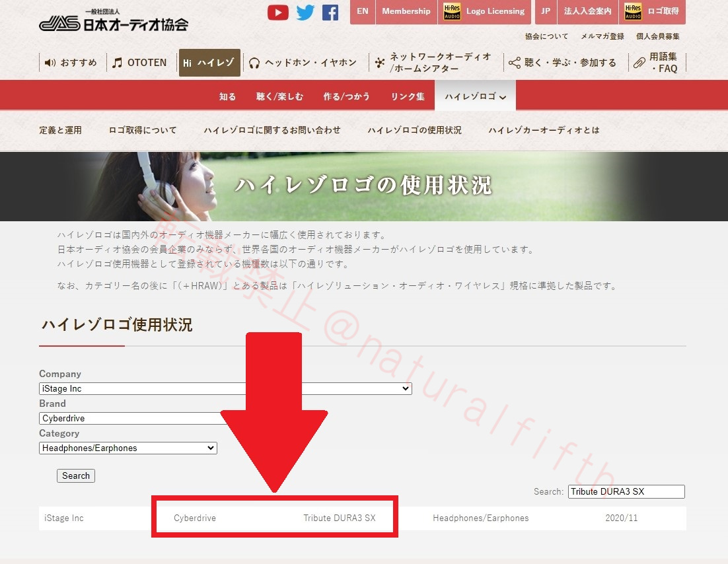The image size is (728, 564).
Task: Switch language to EN
Action: pyautogui.click(x=363, y=11)
